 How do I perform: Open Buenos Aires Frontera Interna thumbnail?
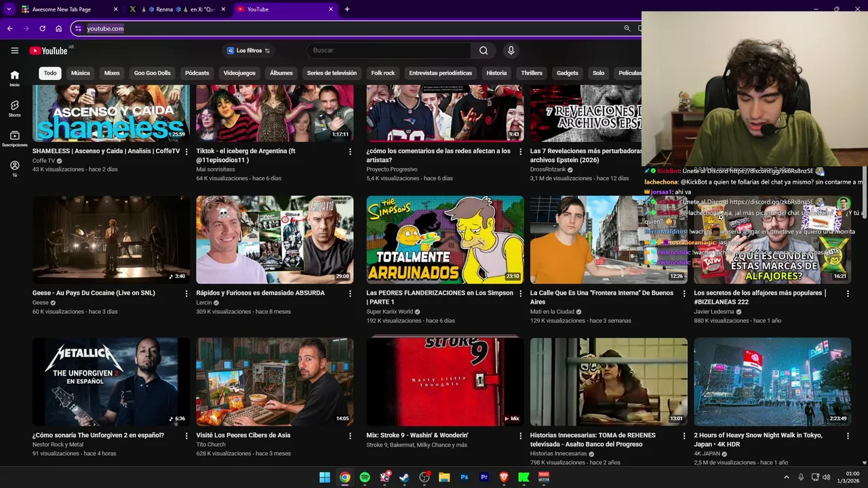point(608,240)
